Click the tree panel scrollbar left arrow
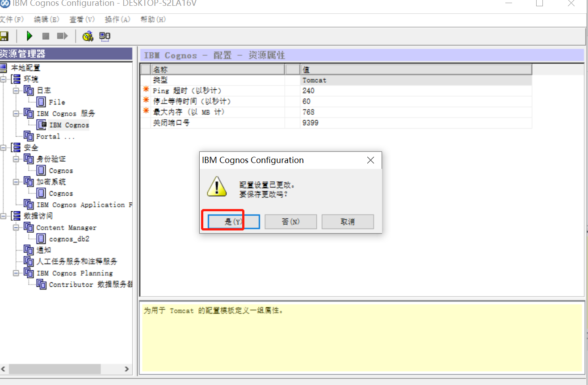This screenshot has width=588, height=385. click(4, 369)
